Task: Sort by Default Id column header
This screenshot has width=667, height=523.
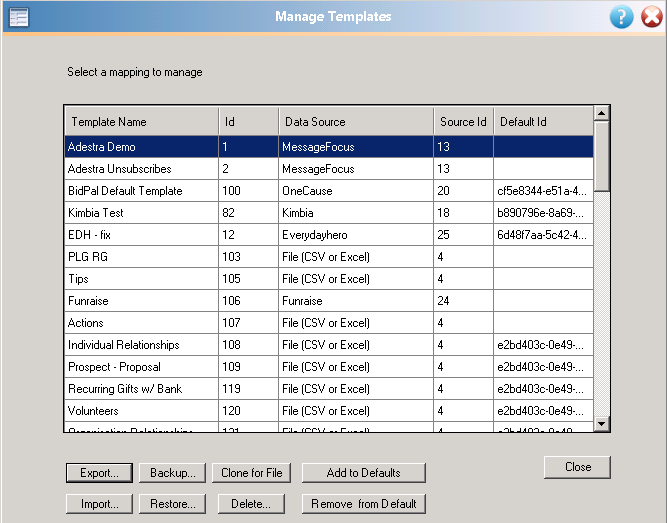Action: [x=544, y=122]
